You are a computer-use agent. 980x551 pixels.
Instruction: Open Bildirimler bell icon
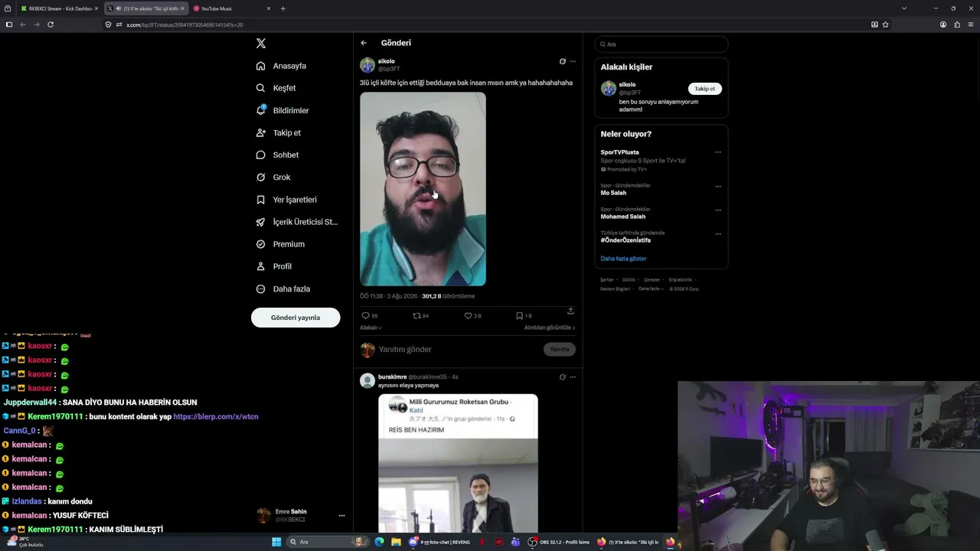260,110
